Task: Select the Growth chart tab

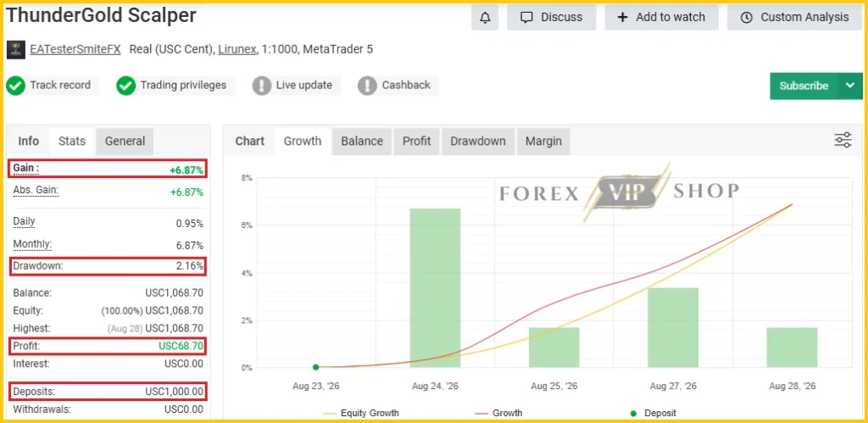Action: [x=303, y=142]
